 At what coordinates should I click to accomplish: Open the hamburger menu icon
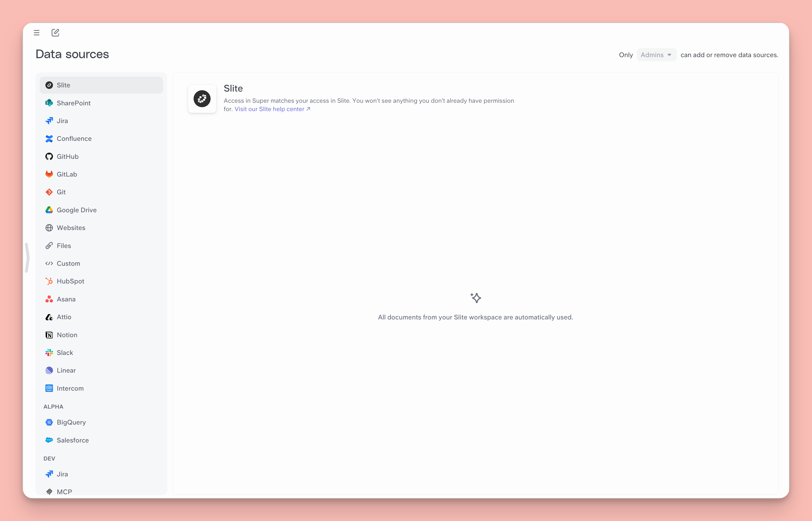click(x=37, y=33)
